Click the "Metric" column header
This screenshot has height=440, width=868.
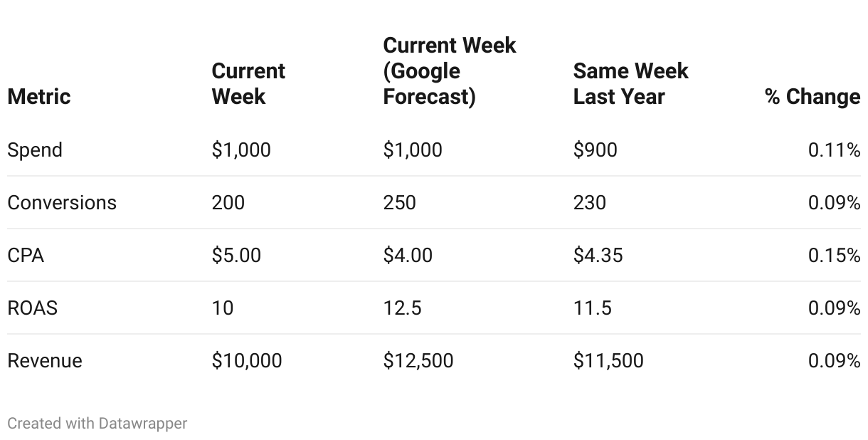[39, 96]
